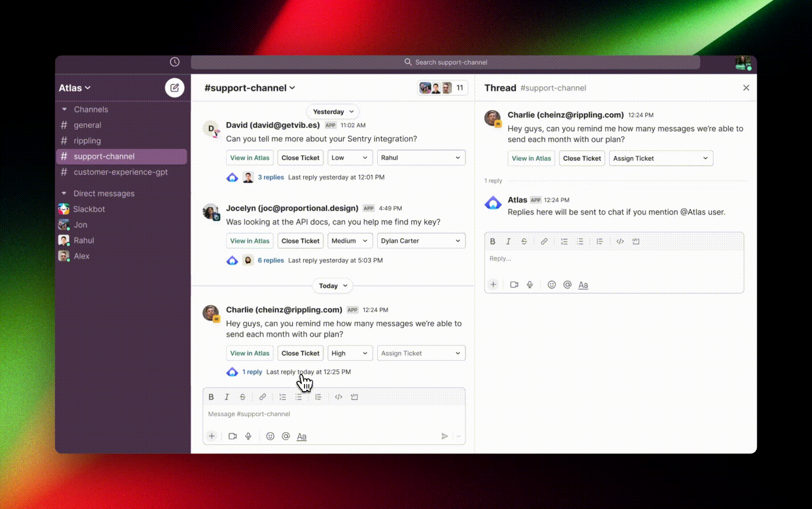
Task: Toggle Aa formatting in channel composer
Action: 302,436
